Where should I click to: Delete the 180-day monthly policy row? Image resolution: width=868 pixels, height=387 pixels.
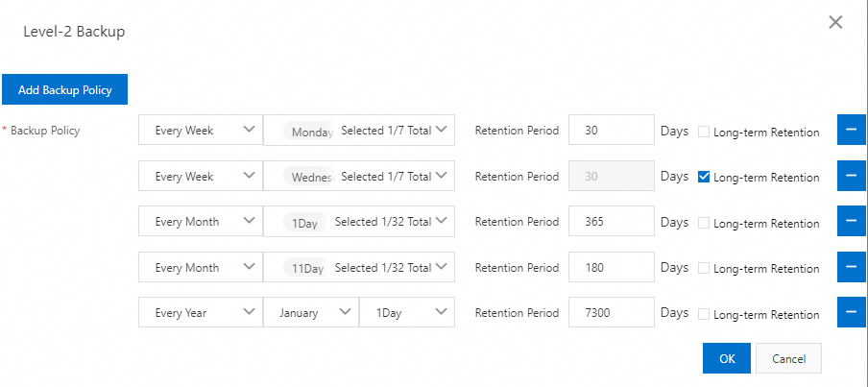coord(852,267)
